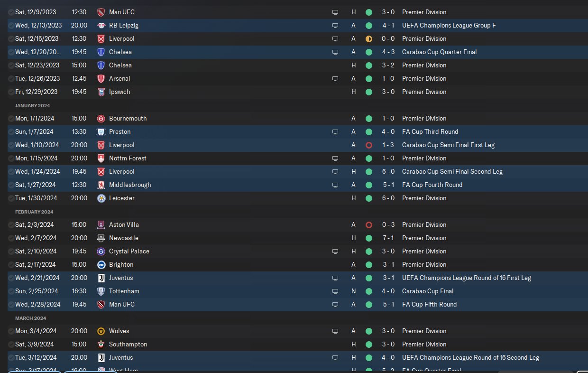The image size is (588, 373).
Task: Click the Aston Villa crest icon
Action: (101, 224)
